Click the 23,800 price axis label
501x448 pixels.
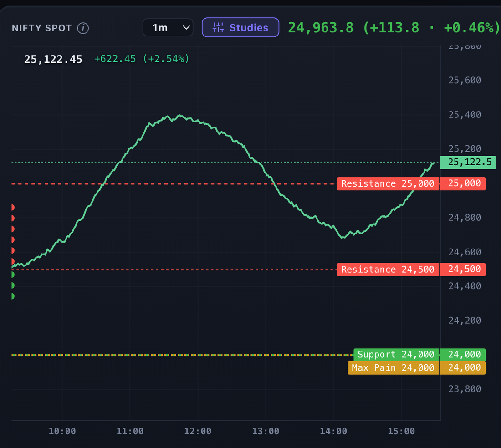coord(465,389)
